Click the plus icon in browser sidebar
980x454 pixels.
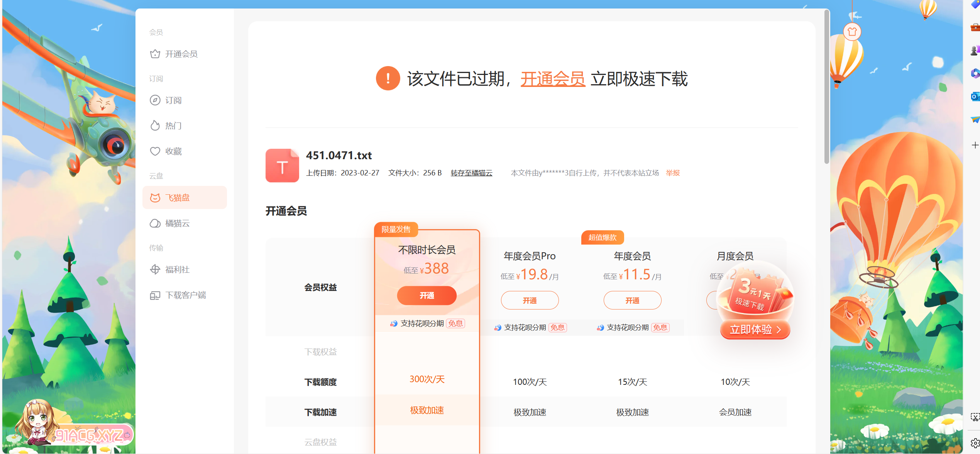(975, 145)
